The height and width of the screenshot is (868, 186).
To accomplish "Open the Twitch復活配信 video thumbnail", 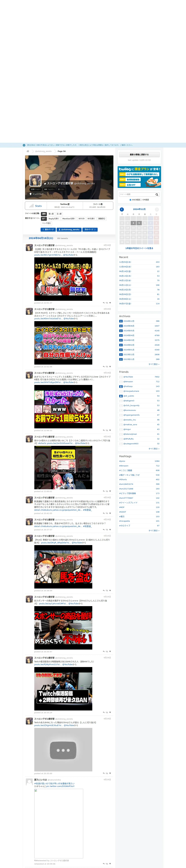I will coord(63,689).
